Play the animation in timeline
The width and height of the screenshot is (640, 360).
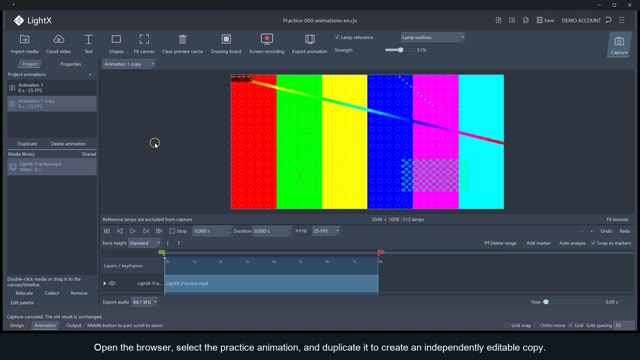point(133,231)
